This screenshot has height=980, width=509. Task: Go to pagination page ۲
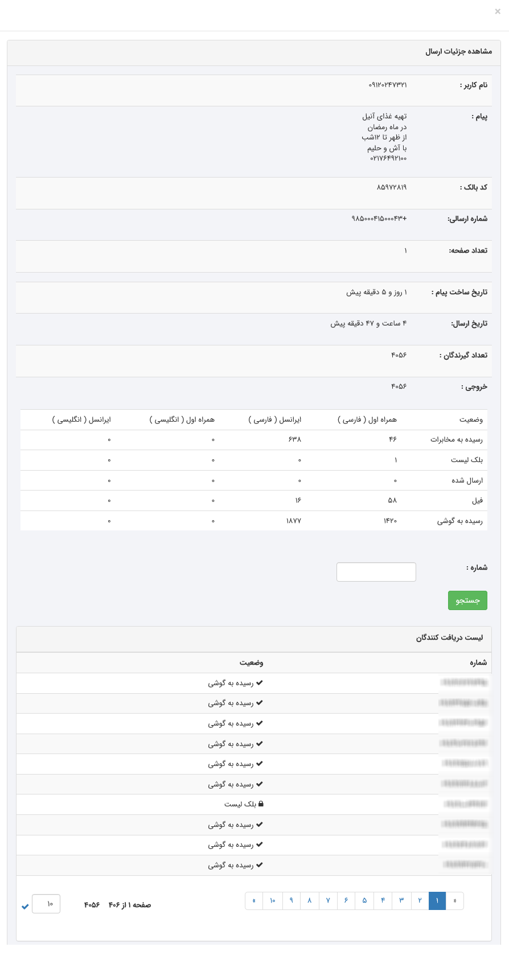pyautogui.click(x=420, y=901)
